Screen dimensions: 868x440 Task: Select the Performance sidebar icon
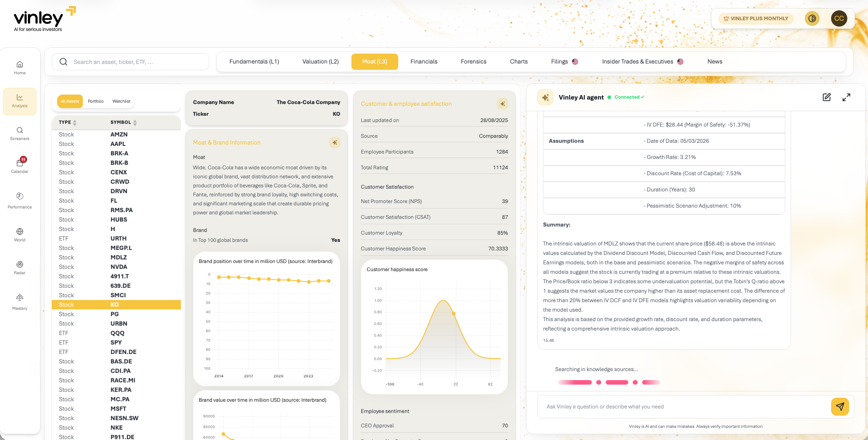click(x=19, y=200)
